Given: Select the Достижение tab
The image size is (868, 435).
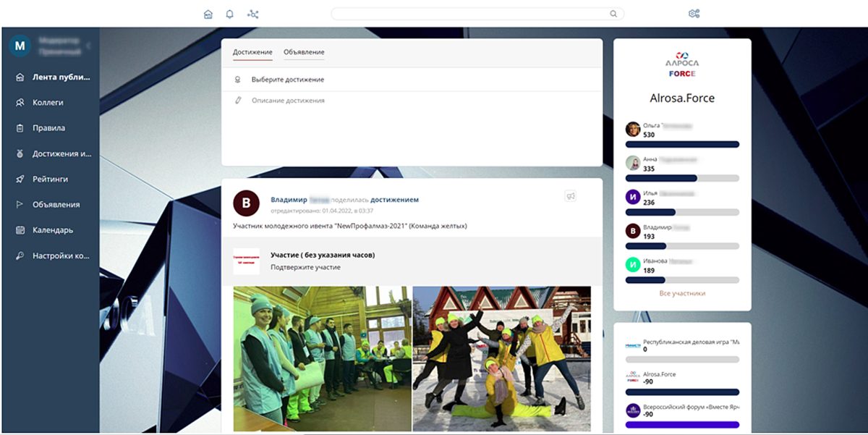Looking at the screenshot, I should point(252,52).
